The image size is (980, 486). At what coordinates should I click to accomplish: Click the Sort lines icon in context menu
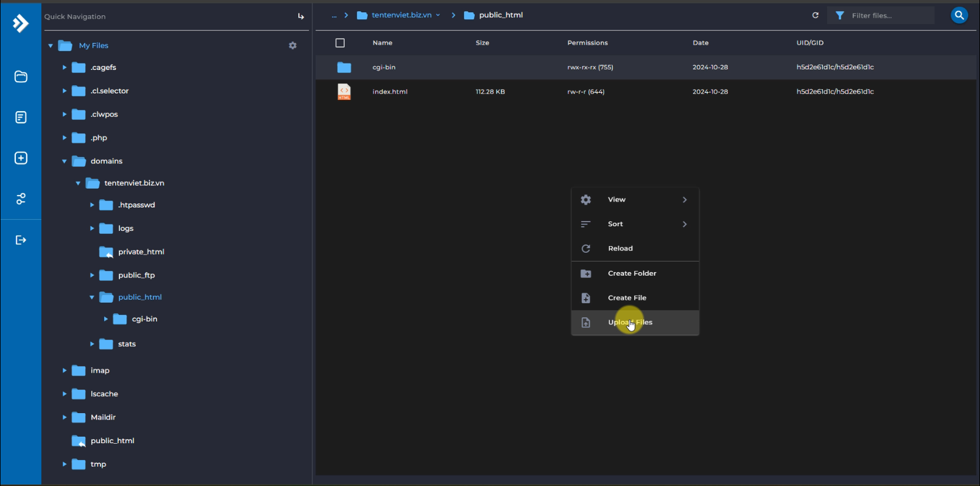click(586, 224)
